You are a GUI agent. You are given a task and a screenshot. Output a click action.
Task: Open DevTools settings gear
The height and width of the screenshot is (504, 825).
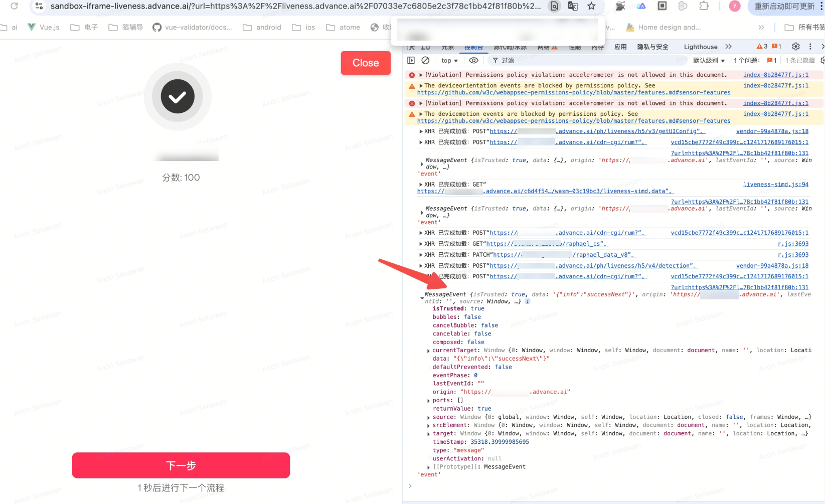[x=796, y=47]
